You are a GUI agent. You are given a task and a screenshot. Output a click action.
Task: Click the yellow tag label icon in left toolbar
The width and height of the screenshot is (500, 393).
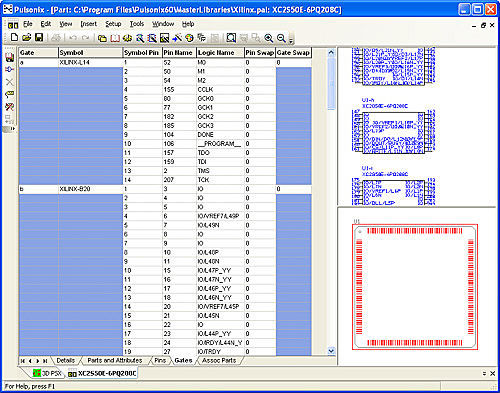tap(9, 94)
